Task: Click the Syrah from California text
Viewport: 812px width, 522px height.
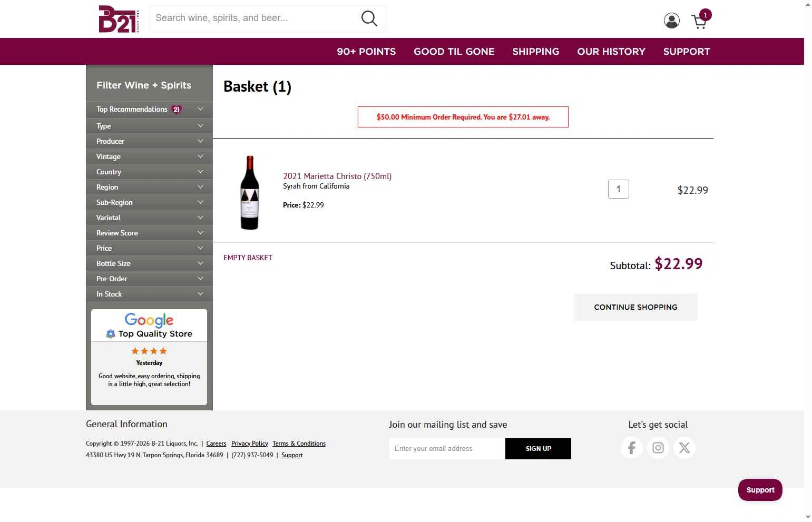Action: click(316, 186)
